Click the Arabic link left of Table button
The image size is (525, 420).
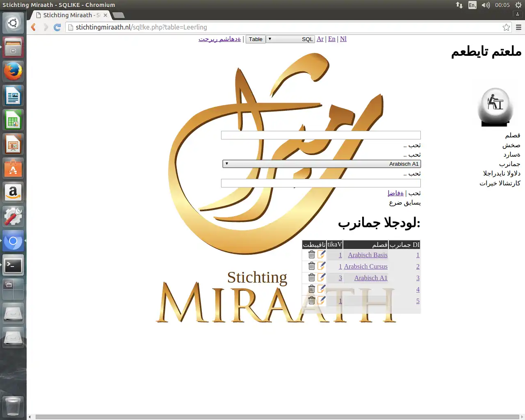(220, 39)
